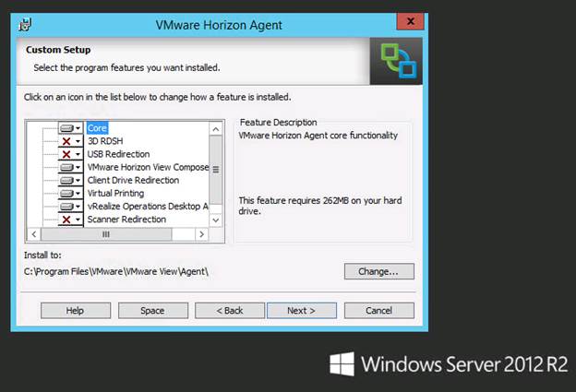This screenshot has height=392, width=576.
Task: Open install options for vRealize Operations Desktop
Action: (70, 207)
